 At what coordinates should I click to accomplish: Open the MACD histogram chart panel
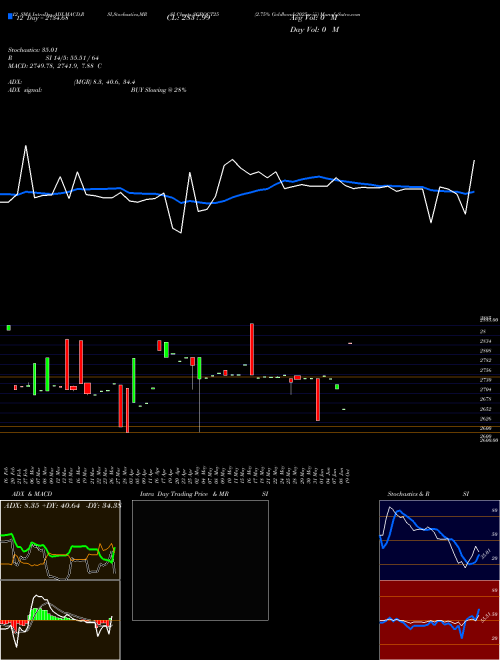pyautogui.click(x=60, y=620)
